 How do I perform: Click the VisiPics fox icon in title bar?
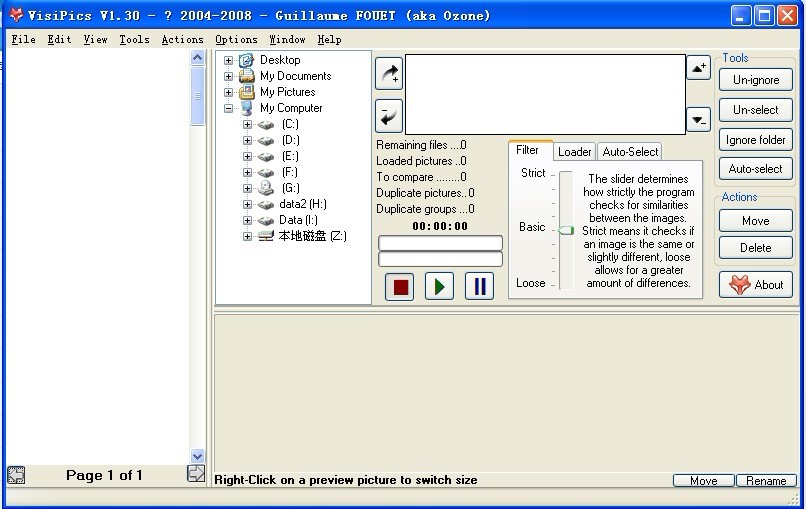click(x=16, y=15)
